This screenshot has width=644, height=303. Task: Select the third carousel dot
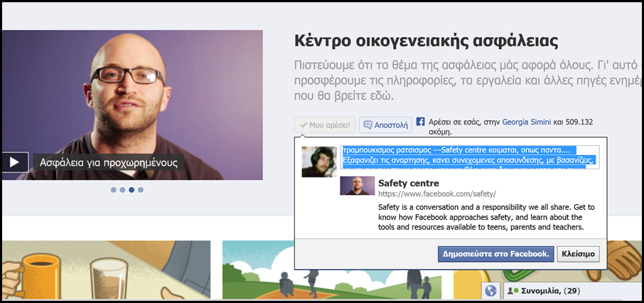point(132,190)
